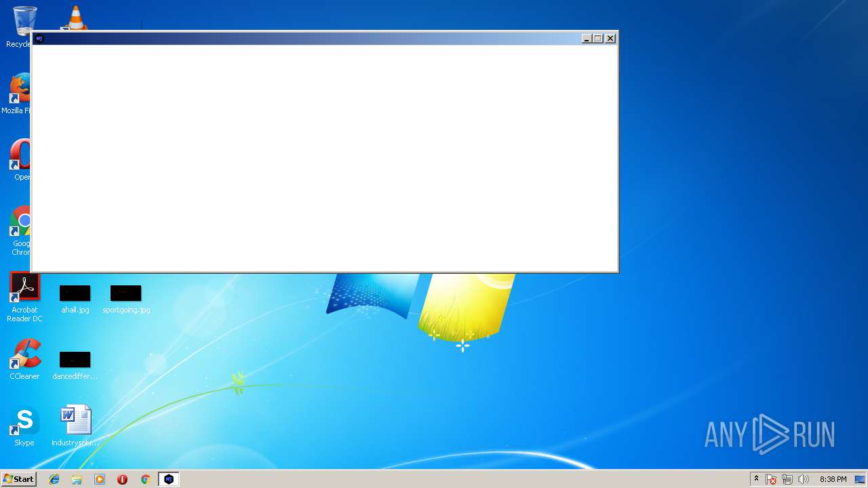Minimize the blank white window
This screenshot has height=488, width=868.
[x=587, y=39]
